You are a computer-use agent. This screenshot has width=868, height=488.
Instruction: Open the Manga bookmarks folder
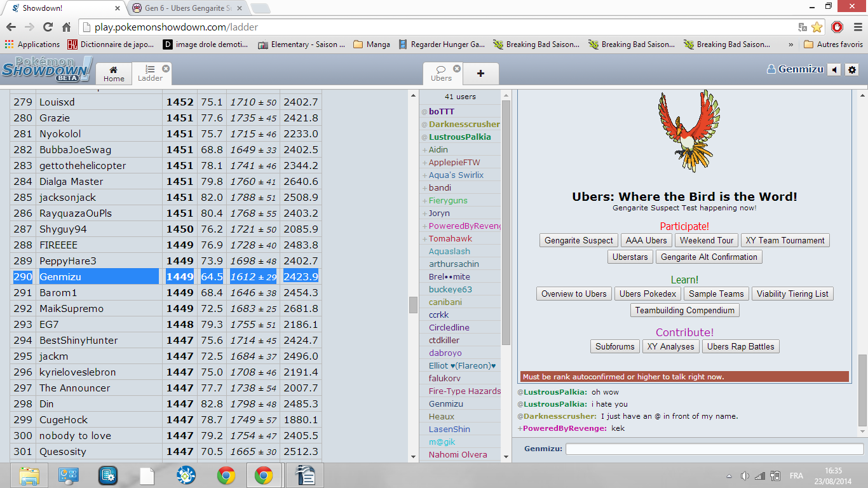point(372,44)
